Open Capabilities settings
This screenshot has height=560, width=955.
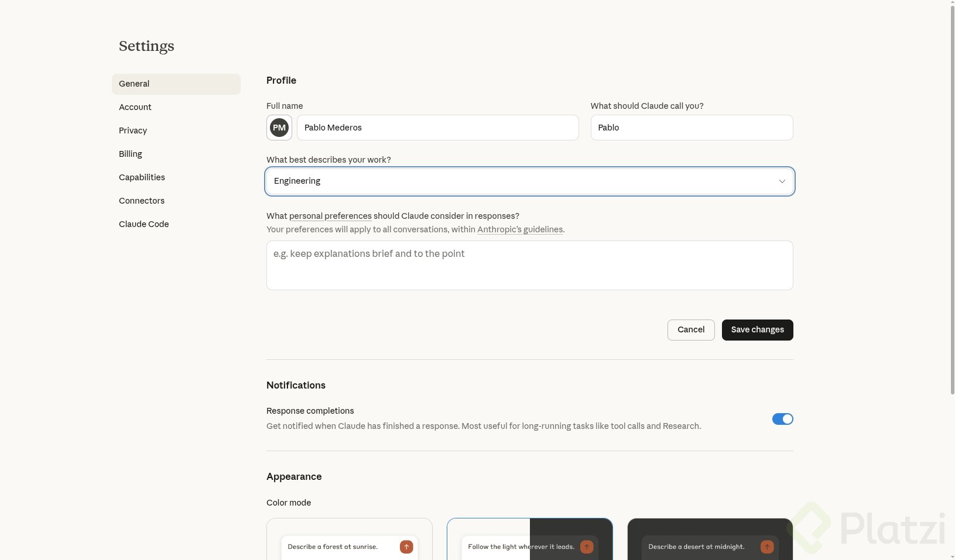[x=142, y=177]
